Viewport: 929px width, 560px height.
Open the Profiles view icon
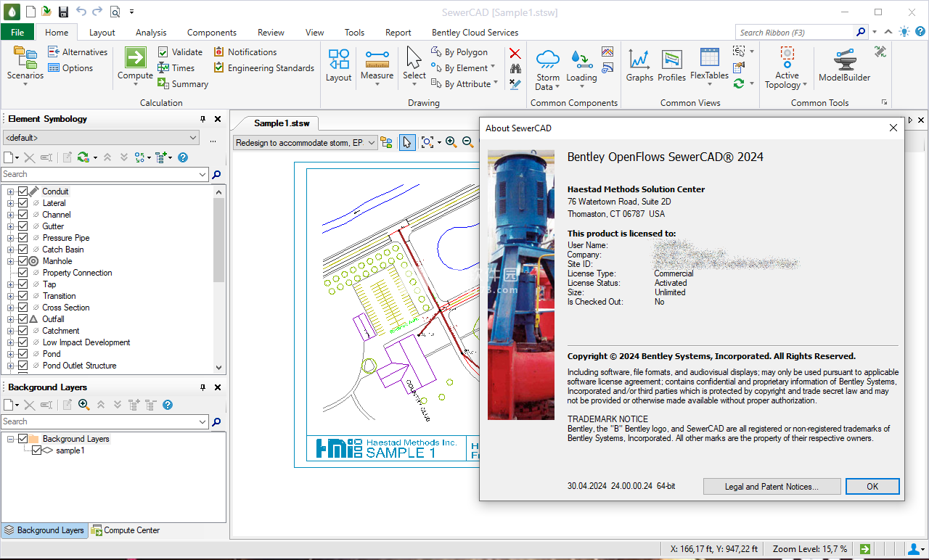pos(671,59)
